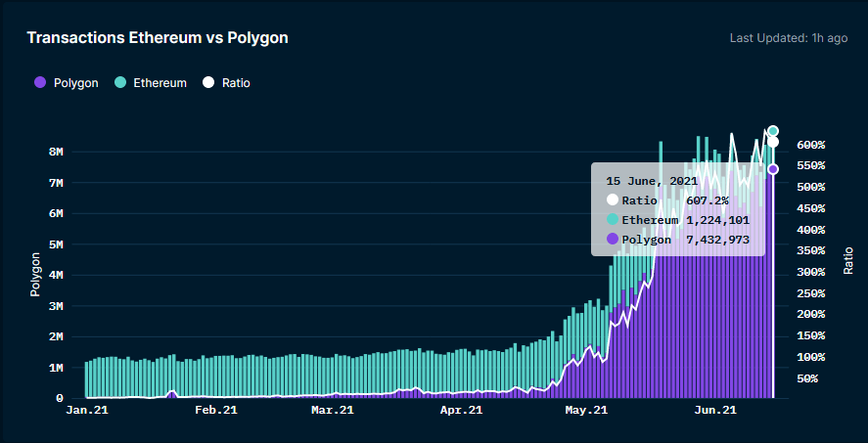Hide the Ethereum series via legend text
This screenshot has height=443, width=868.
[160, 83]
